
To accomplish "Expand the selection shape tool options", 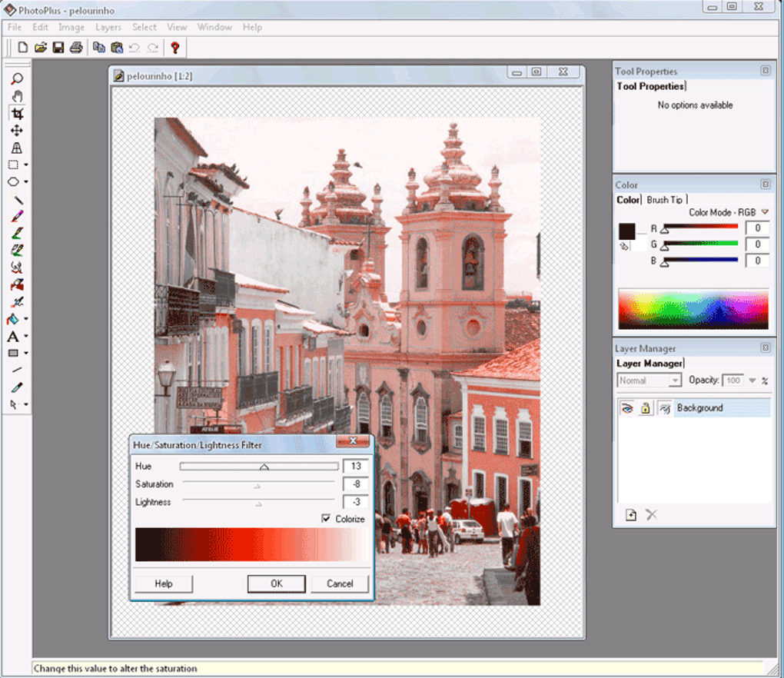I will point(28,165).
